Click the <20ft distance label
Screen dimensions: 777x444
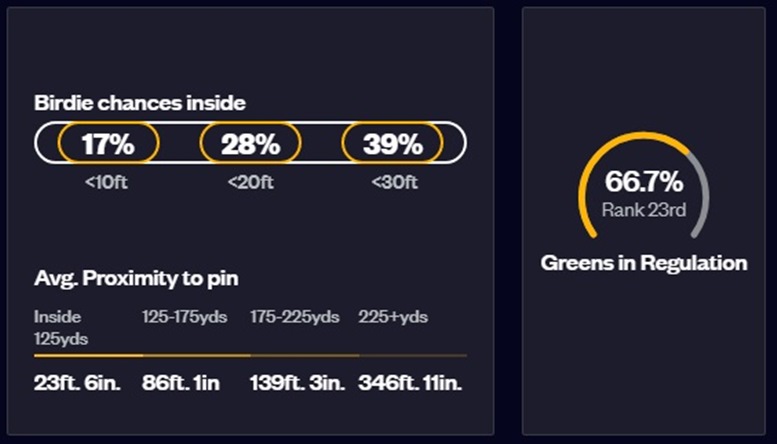tap(250, 181)
